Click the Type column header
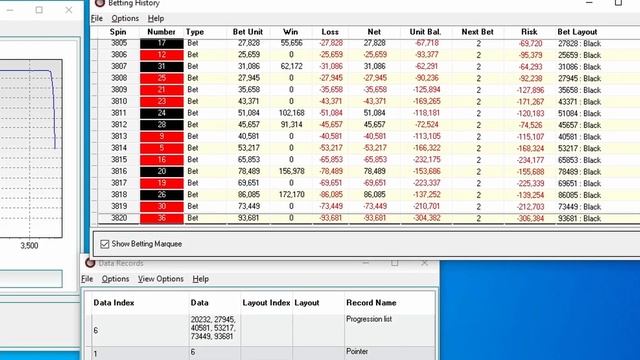Viewport: 640px width, 360px height. pos(195,32)
